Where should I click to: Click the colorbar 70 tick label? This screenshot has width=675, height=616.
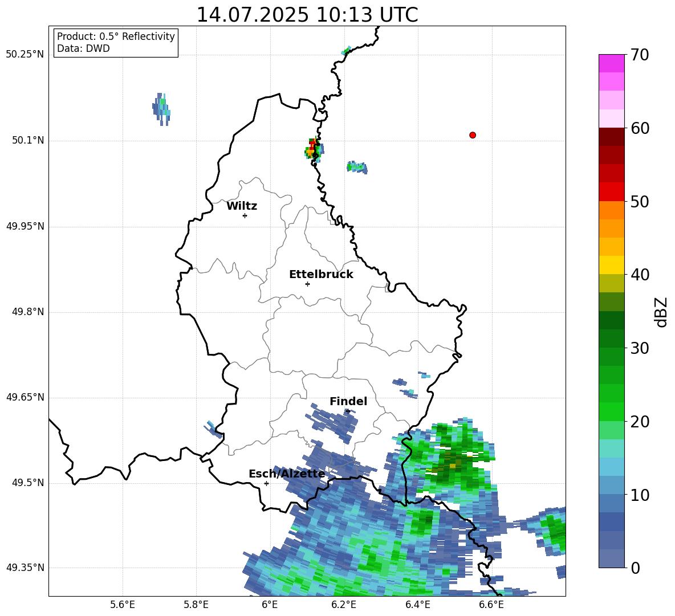(x=640, y=55)
